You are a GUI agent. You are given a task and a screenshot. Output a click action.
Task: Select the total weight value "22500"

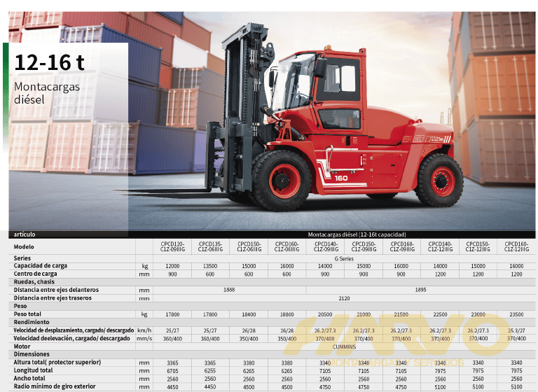click(x=440, y=314)
